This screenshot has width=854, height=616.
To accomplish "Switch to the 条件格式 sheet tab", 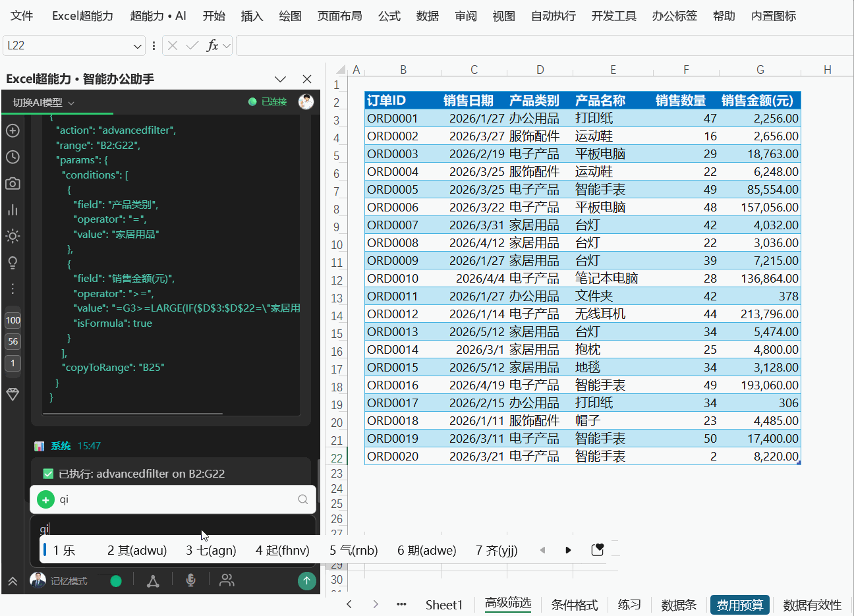I will [575, 605].
